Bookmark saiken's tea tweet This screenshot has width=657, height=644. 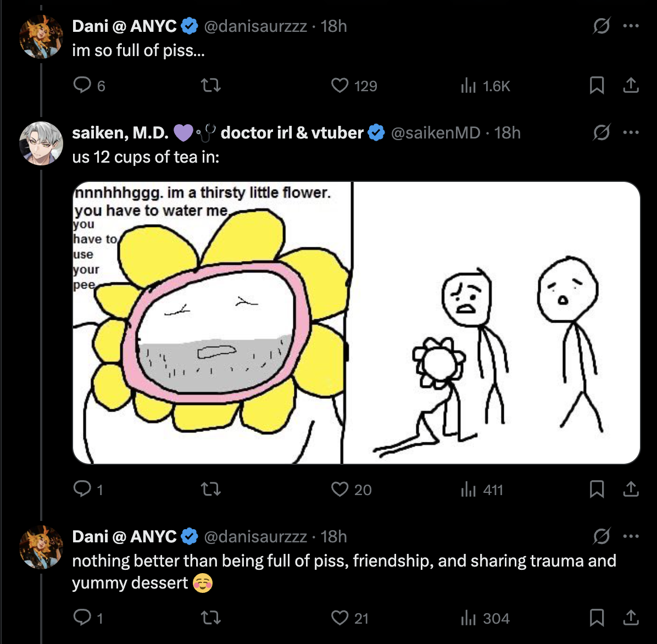point(597,489)
